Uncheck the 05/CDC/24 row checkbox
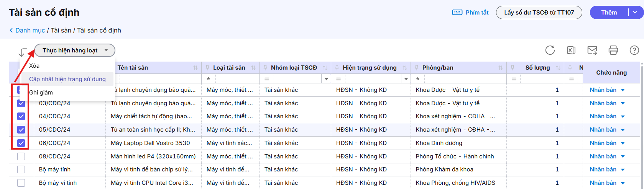This screenshot has width=644, height=189. point(21,130)
